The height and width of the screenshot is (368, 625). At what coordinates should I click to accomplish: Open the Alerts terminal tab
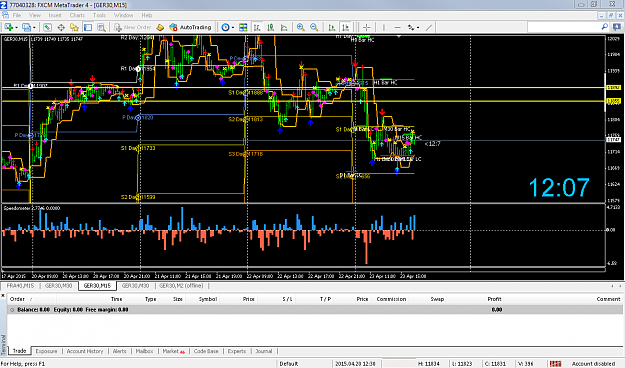pos(119,351)
